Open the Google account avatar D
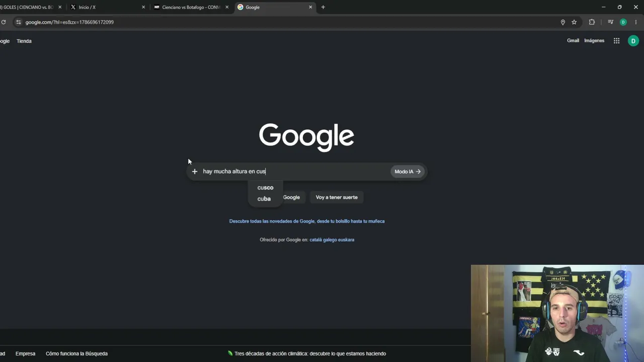This screenshot has width=644, height=362. tap(633, 41)
